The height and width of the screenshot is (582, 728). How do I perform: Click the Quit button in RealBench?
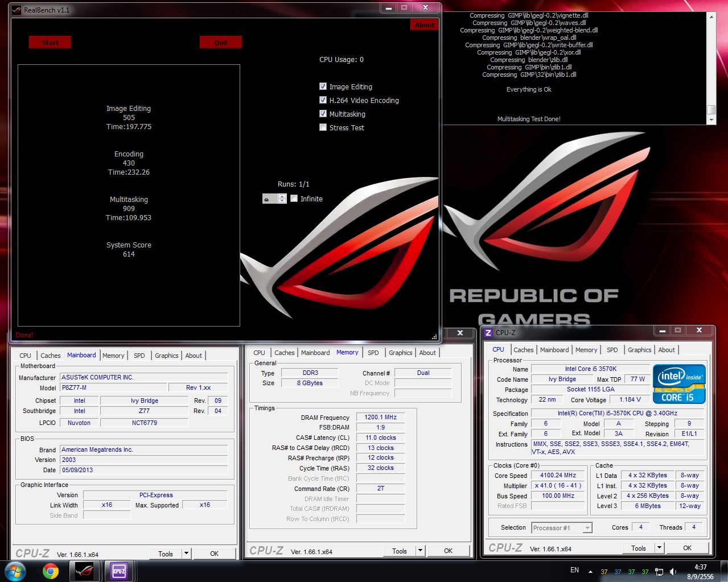tap(221, 43)
